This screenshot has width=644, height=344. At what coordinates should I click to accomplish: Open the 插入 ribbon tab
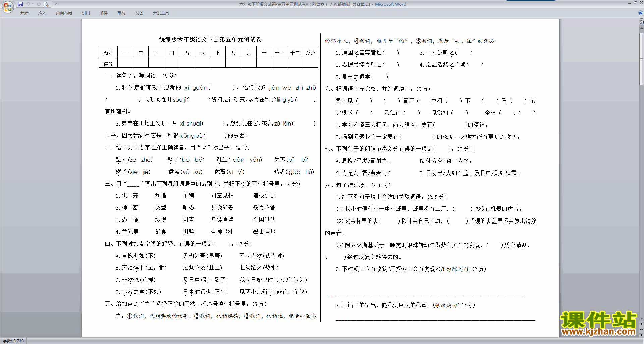(42, 13)
